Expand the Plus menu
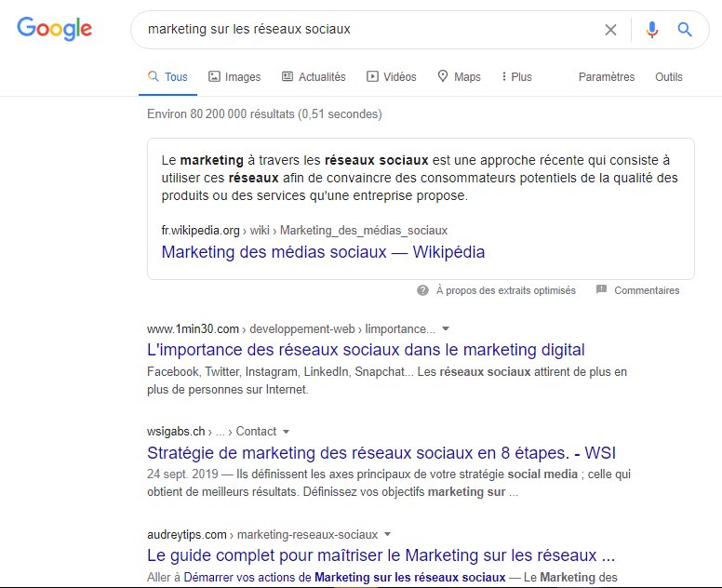 click(516, 77)
